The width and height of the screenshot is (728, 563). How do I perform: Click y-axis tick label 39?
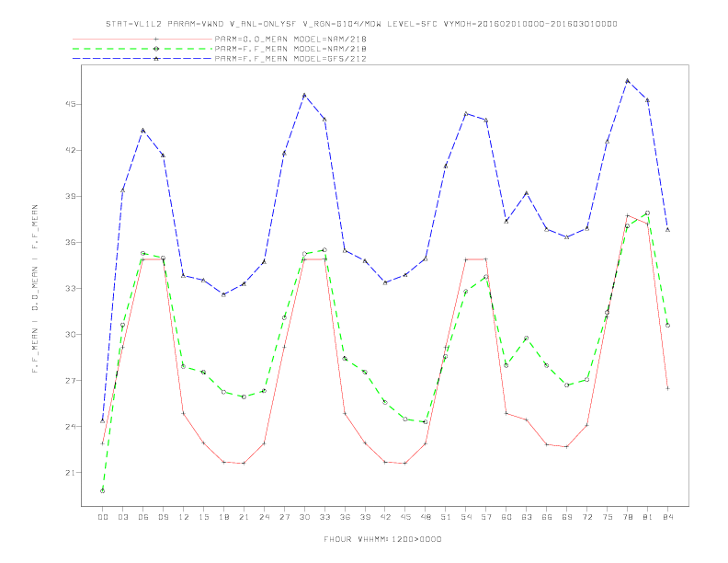70,196
